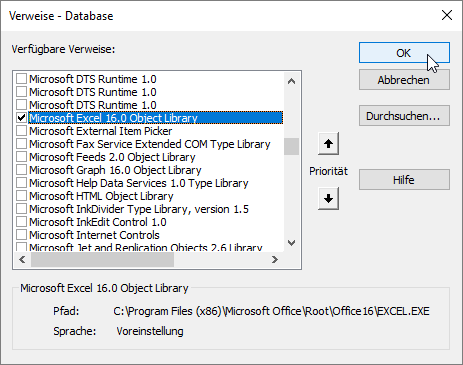This screenshot has height=365, width=463.
Task: Click the Voreinstellung language value
Action: click(x=150, y=331)
